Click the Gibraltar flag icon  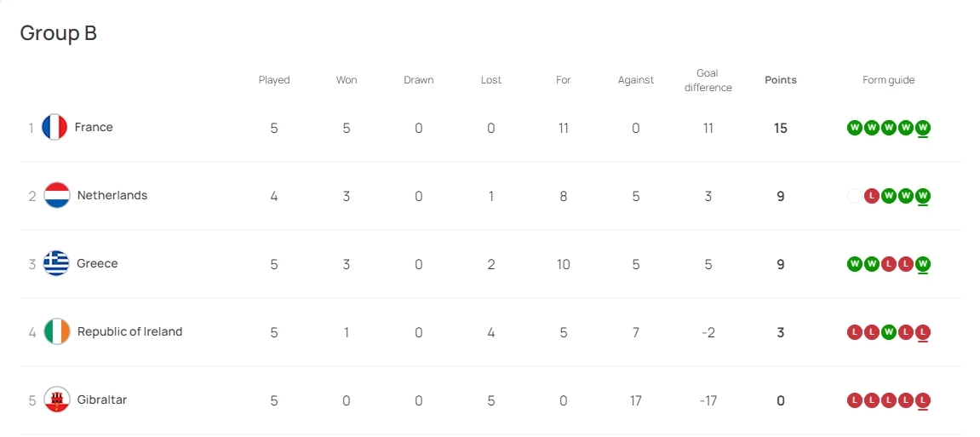click(x=57, y=400)
